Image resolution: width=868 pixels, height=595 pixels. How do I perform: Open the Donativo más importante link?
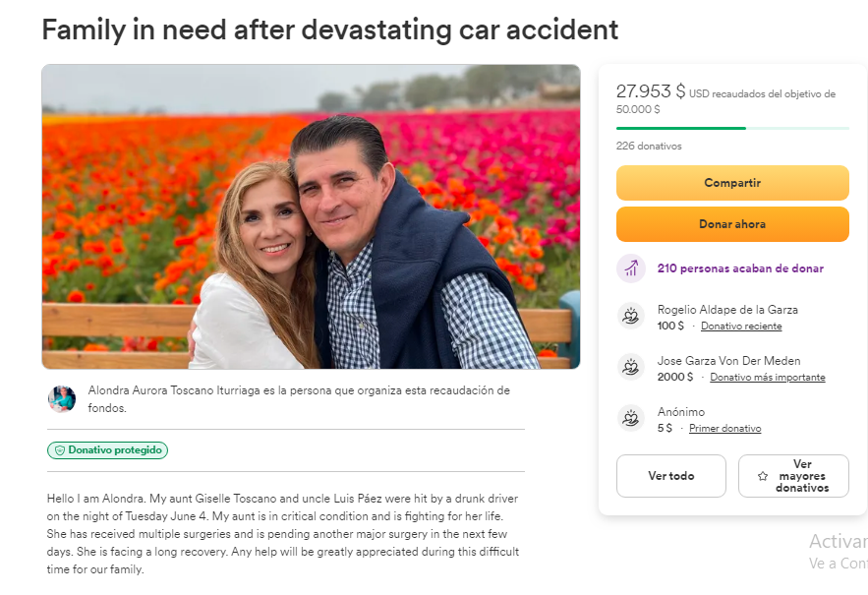pos(767,377)
